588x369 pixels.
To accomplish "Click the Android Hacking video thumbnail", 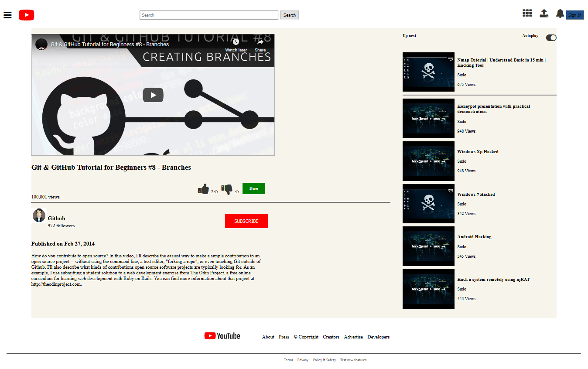I will tap(428, 246).
